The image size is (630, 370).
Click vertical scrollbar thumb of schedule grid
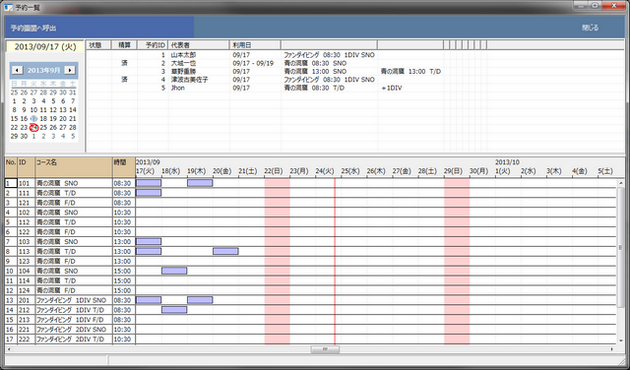(620, 247)
